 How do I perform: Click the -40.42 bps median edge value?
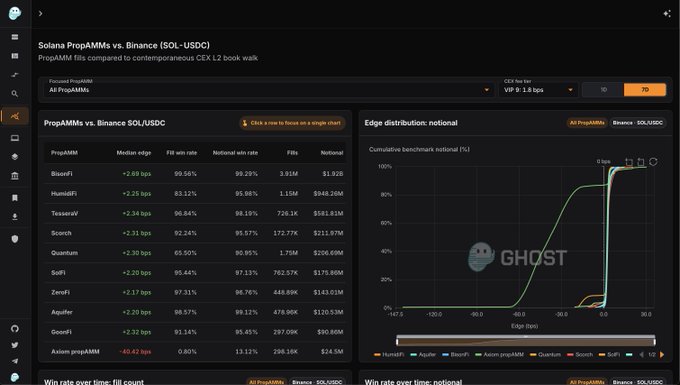pos(135,352)
